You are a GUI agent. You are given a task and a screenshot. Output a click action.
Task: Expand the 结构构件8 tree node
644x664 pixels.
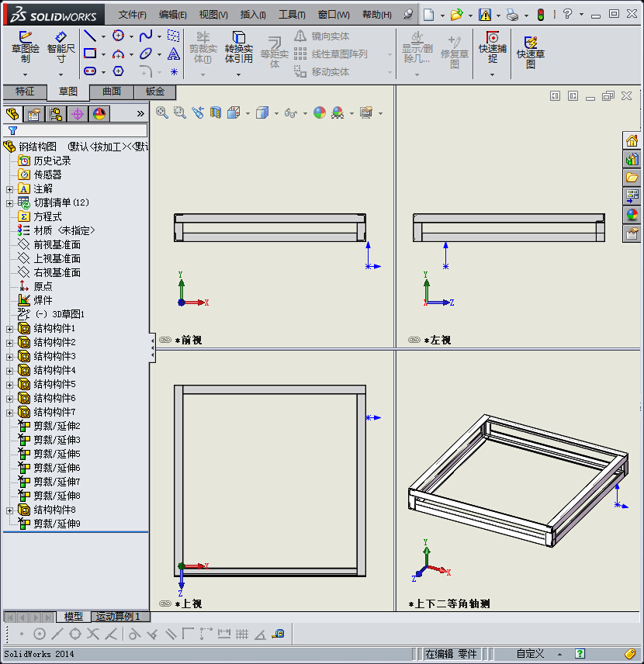point(10,510)
